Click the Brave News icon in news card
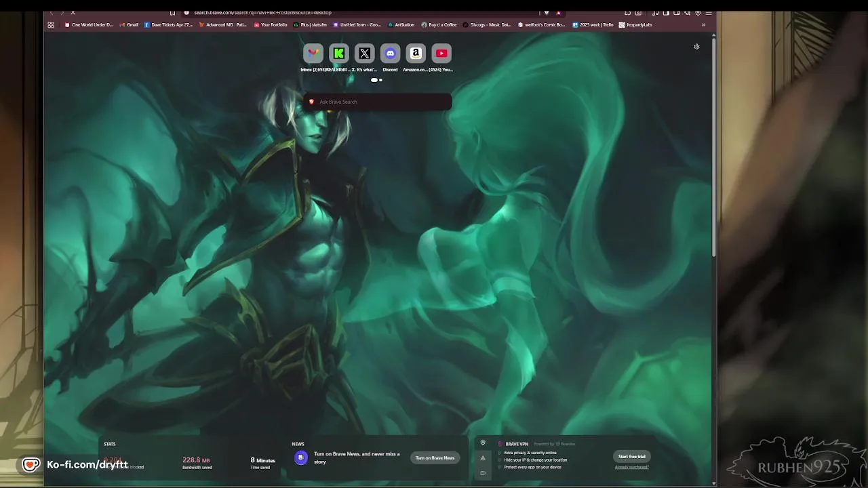This screenshot has width=868, height=488. tap(300, 457)
